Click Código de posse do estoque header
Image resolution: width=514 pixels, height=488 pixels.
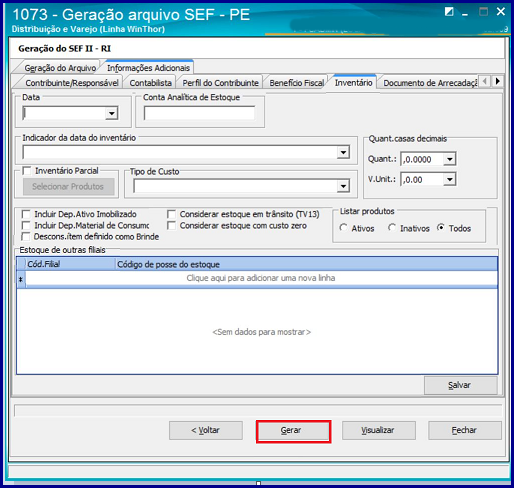coord(306,264)
